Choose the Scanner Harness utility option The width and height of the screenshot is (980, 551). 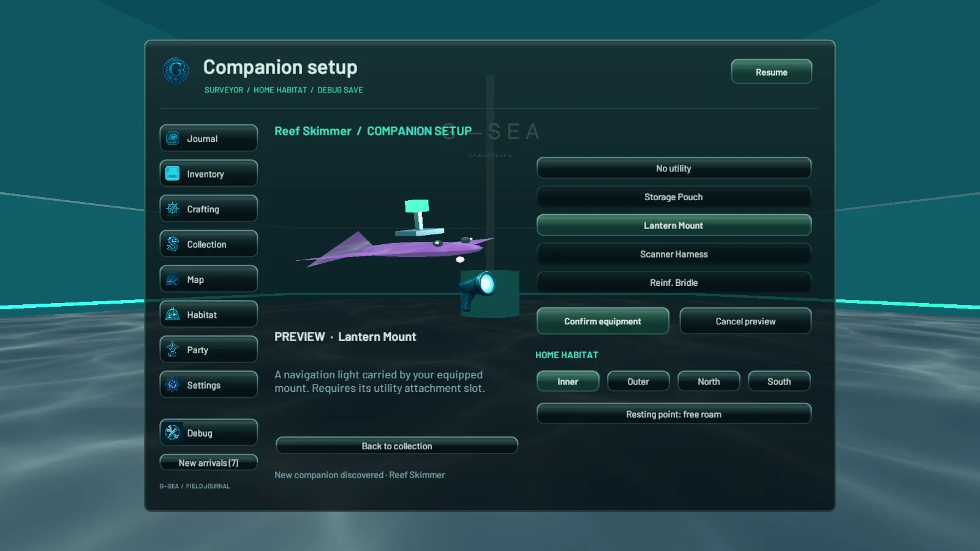point(674,254)
